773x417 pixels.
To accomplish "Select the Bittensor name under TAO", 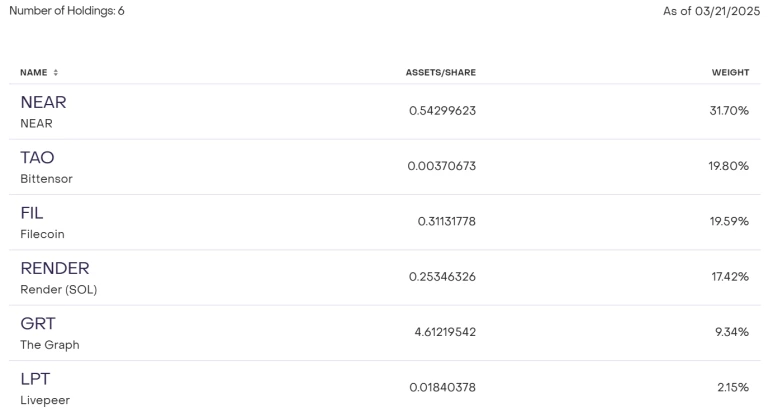I will click(46, 178).
